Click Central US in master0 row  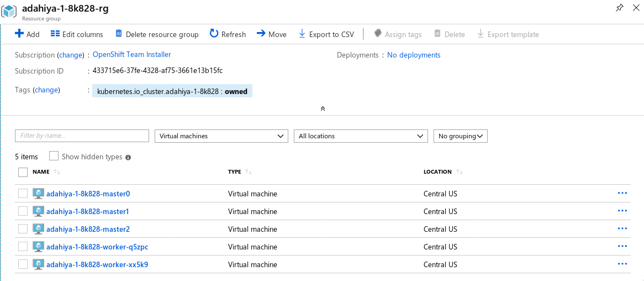click(x=440, y=194)
